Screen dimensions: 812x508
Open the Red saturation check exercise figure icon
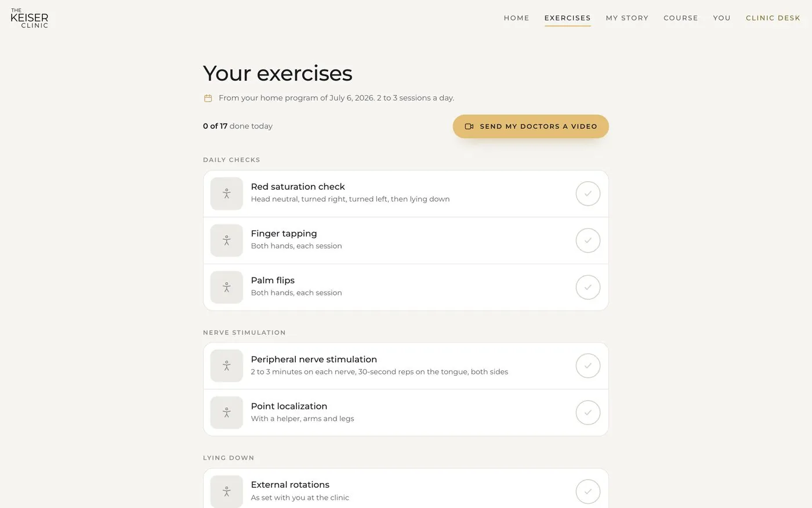(226, 193)
